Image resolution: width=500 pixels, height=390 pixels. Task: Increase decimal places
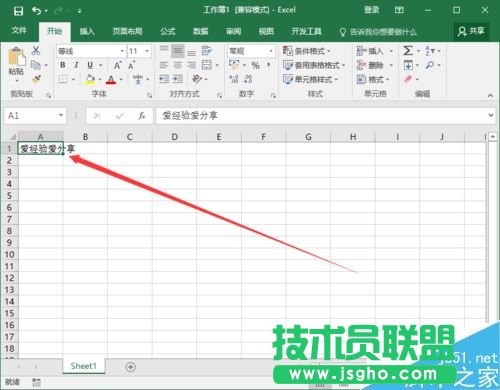point(234,79)
